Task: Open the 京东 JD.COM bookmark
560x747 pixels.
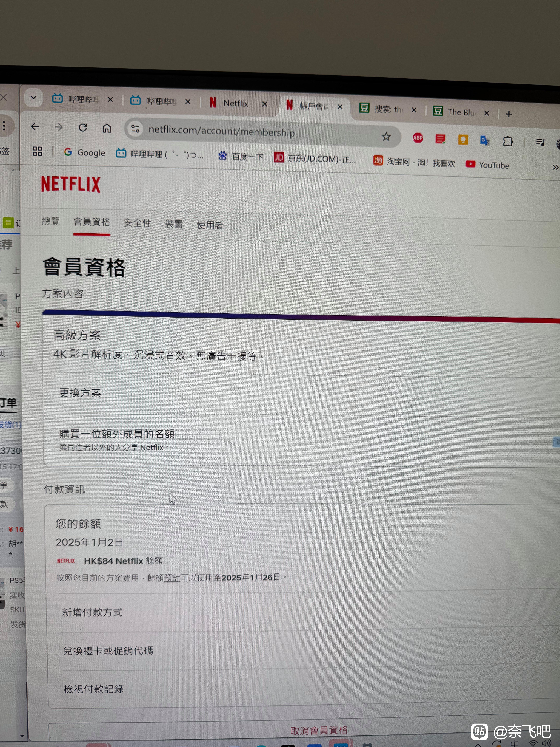Action: click(x=315, y=158)
